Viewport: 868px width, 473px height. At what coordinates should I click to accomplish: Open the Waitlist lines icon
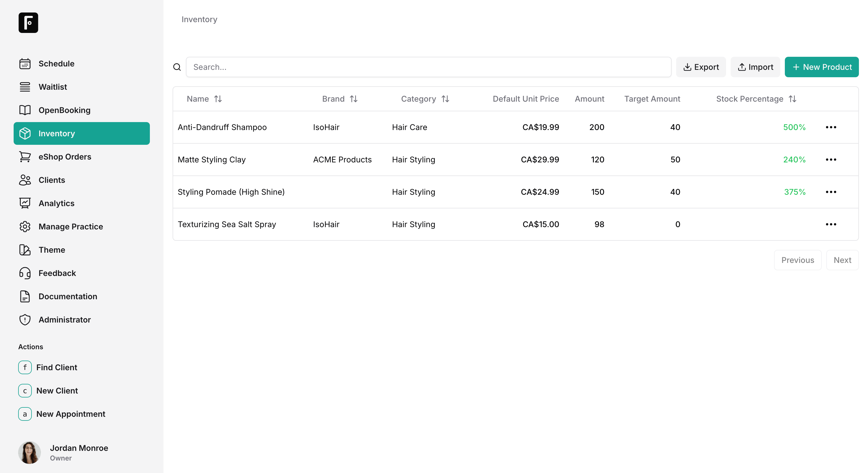click(25, 87)
